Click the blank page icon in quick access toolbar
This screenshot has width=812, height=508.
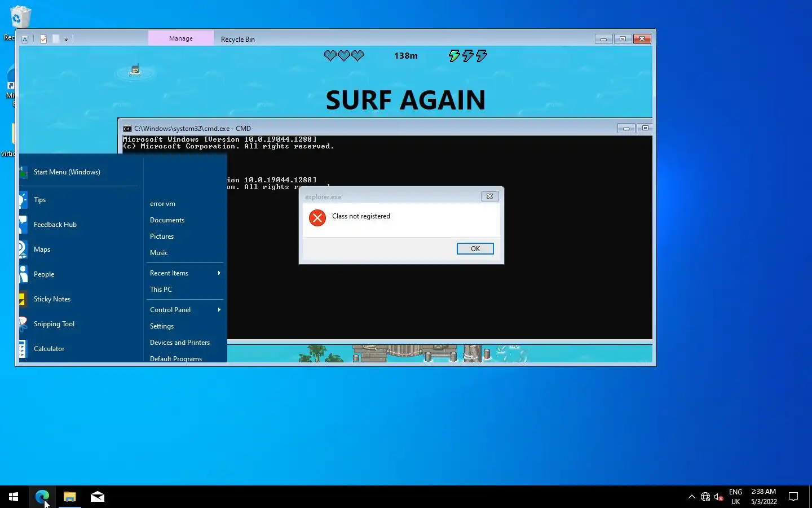click(x=56, y=39)
